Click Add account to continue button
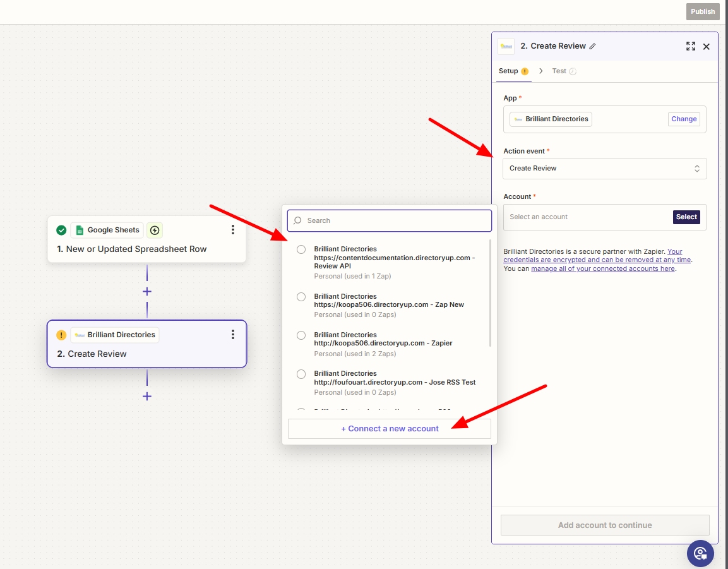 (604, 525)
